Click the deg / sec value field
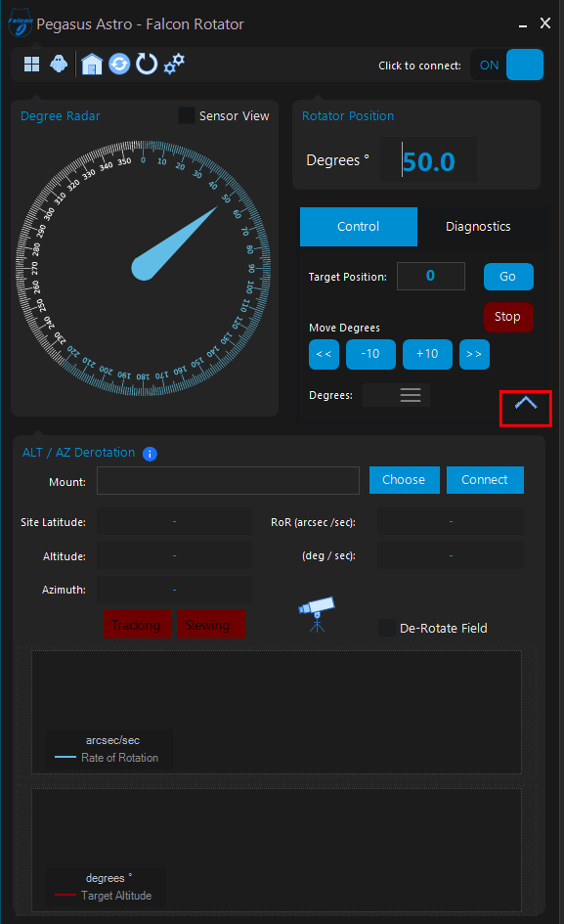564x924 pixels. click(x=451, y=555)
